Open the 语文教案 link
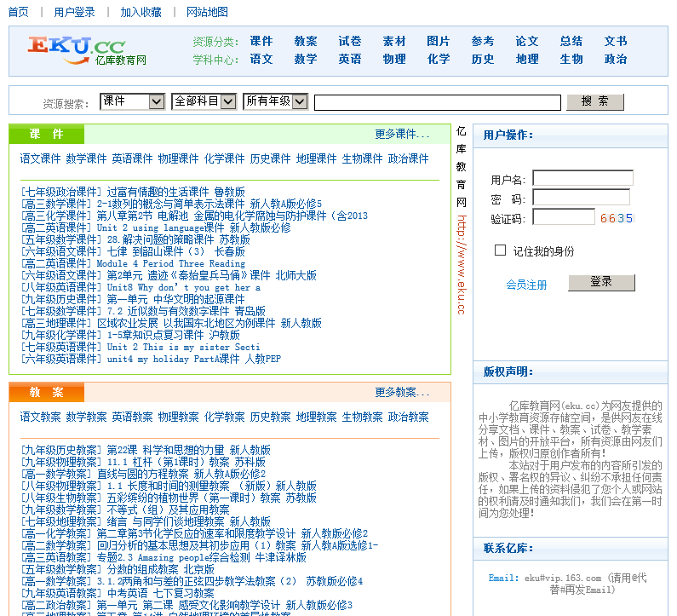The height and width of the screenshot is (616, 677). (x=40, y=417)
